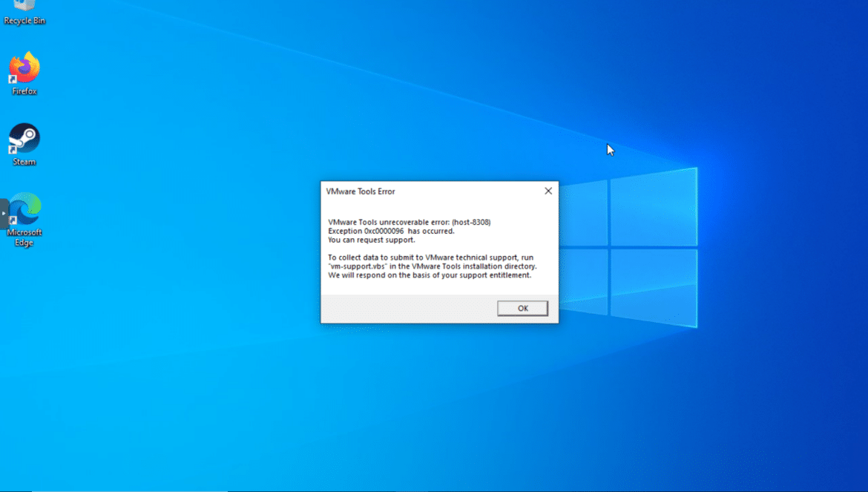The width and height of the screenshot is (868, 492).
Task: Click the 'To collect data to submit' line
Action: pyautogui.click(x=431, y=258)
